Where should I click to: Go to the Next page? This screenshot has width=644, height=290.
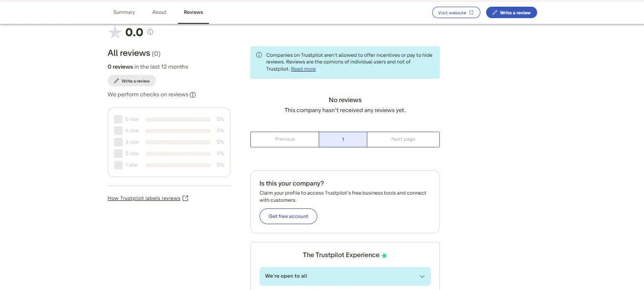tap(403, 139)
